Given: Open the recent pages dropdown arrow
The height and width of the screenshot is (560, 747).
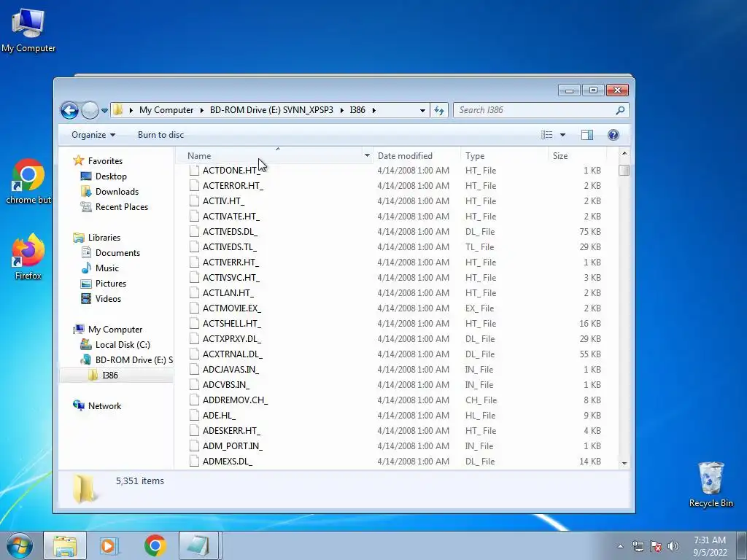Looking at the screenshot, I should tap(104, 111).
